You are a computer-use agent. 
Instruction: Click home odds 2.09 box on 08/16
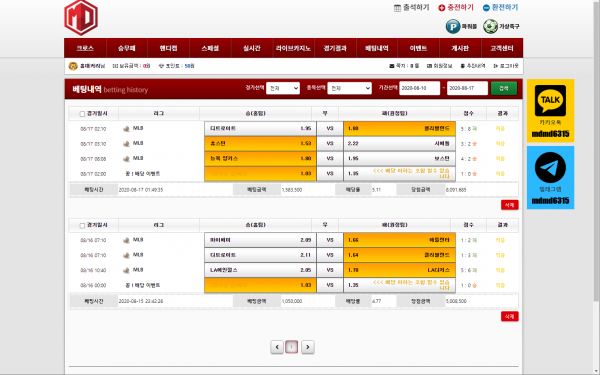click(260, 240)
